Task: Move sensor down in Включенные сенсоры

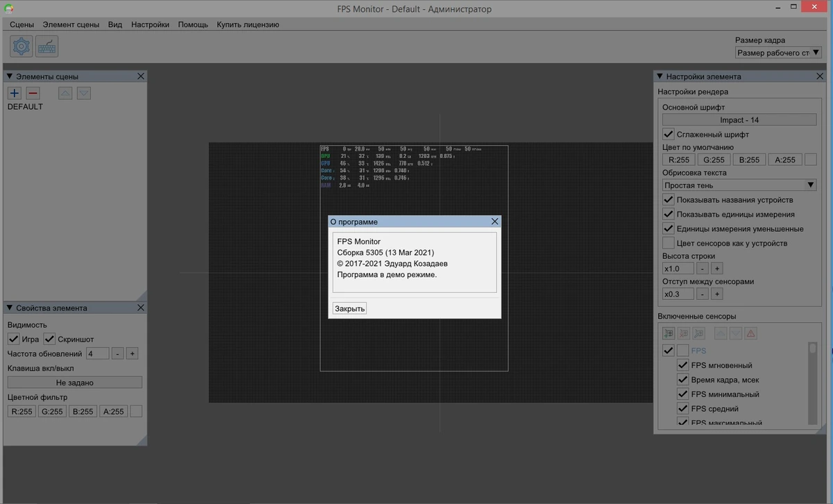Action: (736, 333)
